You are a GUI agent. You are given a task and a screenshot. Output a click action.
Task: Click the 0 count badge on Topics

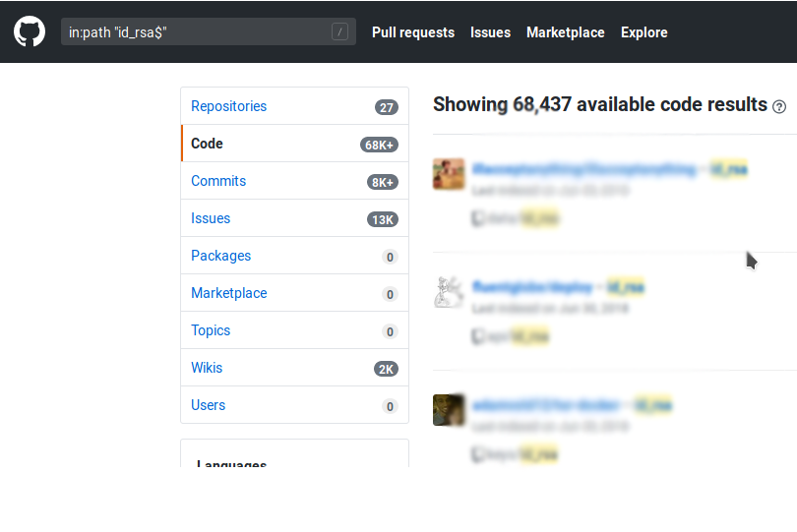(390, 331)
